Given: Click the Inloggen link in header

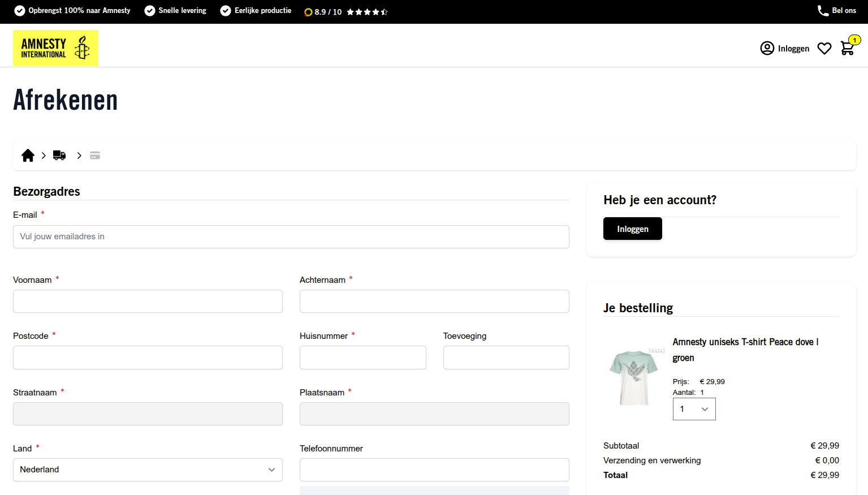Looking at the screenshot, I should pyautogui.click(x=793, y=49).
